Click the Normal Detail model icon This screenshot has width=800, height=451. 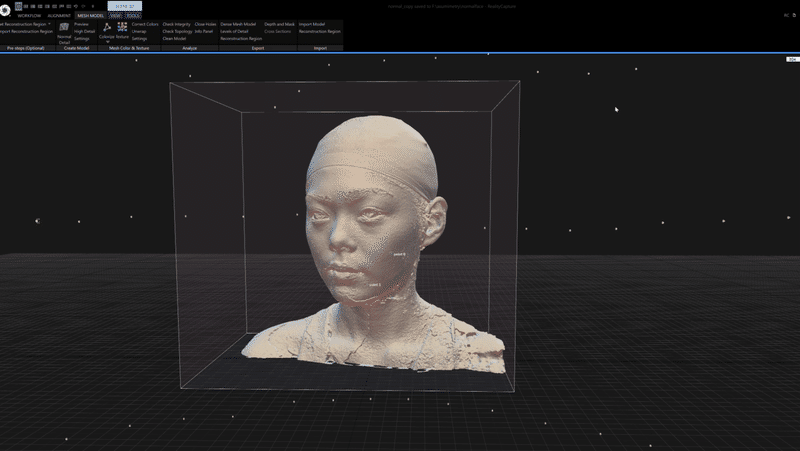(x=64, y=27)
